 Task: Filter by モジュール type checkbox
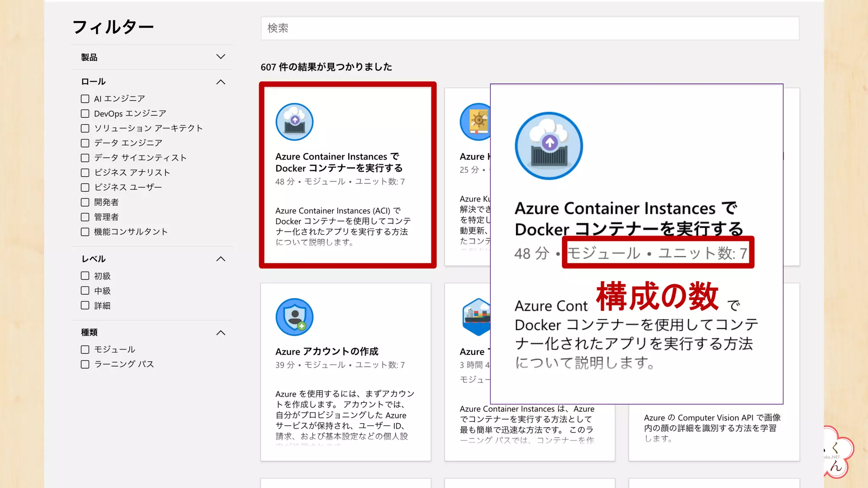click(x=85, y=349)
